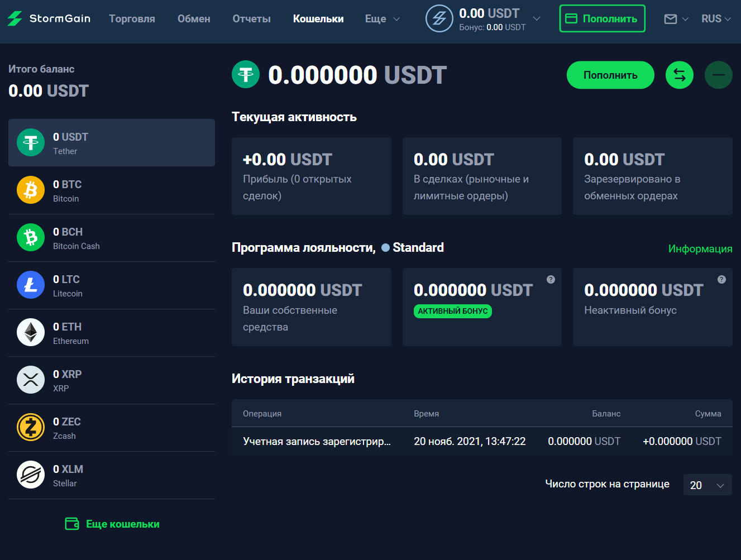Click the StormGain lightning logo icon
The image size is (741, 560).
pos(15,18)
